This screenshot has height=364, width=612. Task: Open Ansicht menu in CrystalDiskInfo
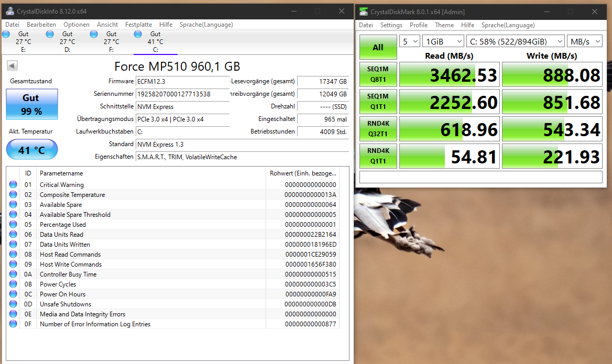click(107, 24)
